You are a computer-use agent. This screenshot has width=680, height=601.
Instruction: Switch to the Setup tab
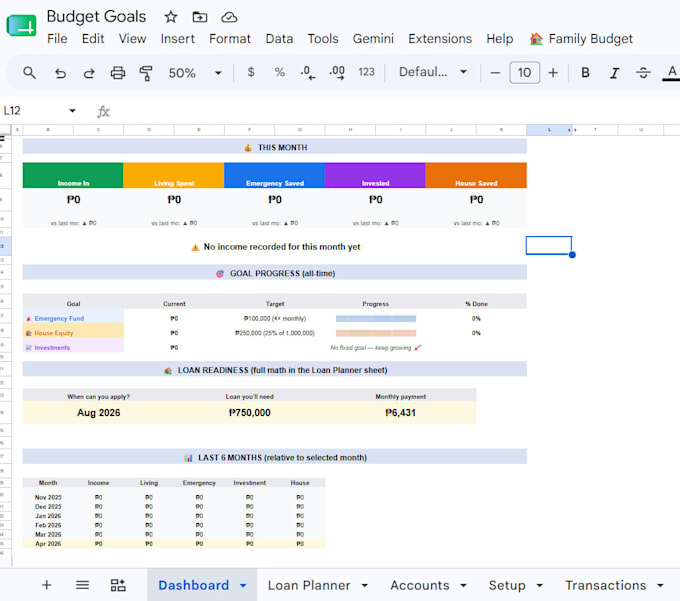(507, 585)
